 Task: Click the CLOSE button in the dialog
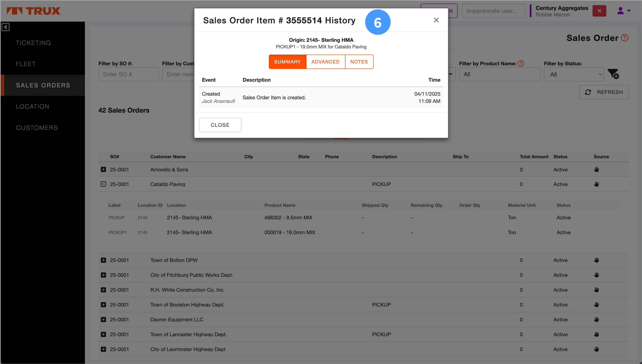220,125
